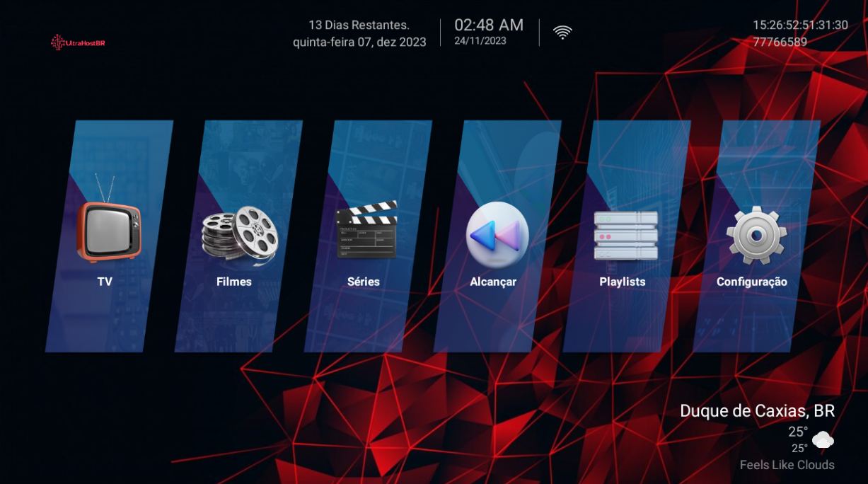Viewport: 868px width, 484px height.
Task: Click the 15:26:52:51:31:30 MAC address
Action: 800,25
